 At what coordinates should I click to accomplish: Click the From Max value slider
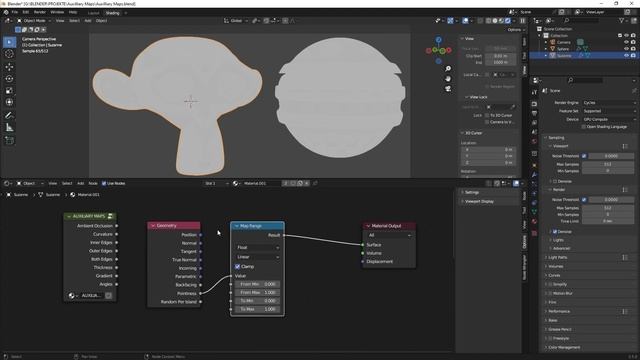pyautogui.click(x=258, y=293)
